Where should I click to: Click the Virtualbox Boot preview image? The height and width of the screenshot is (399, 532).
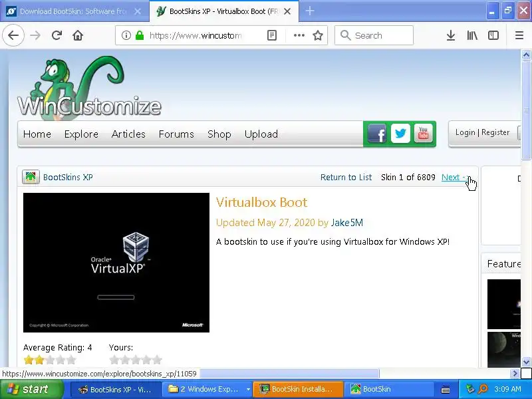[x=116, y=263]
